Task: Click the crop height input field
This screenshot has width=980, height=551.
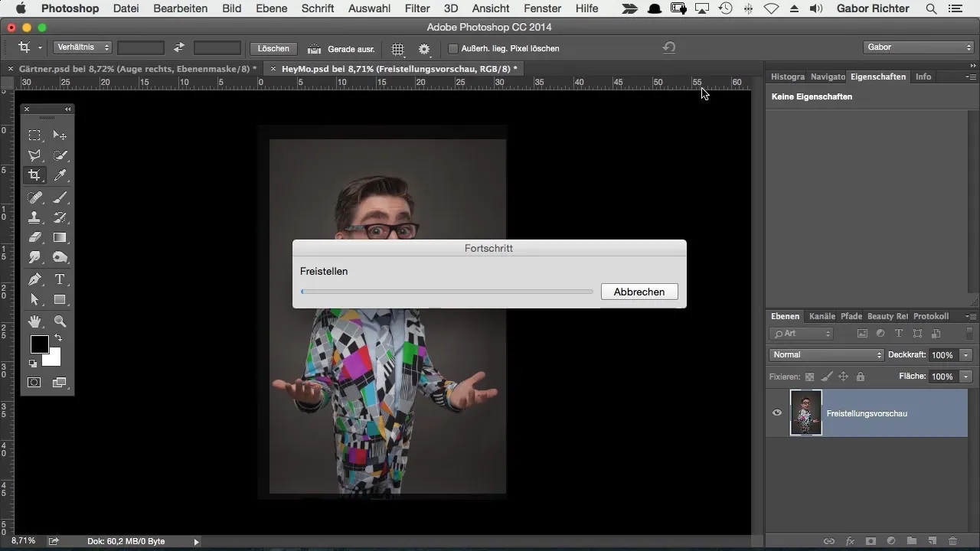Action: [x=217, y=47]
